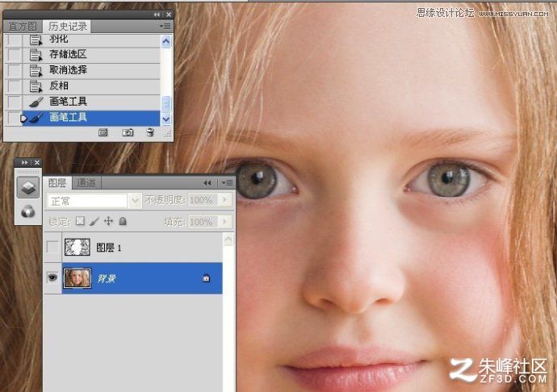Viewport: 557px width, 392px height.
Task: Click the 反相 state document icon
Action: (x=36, y=86)
